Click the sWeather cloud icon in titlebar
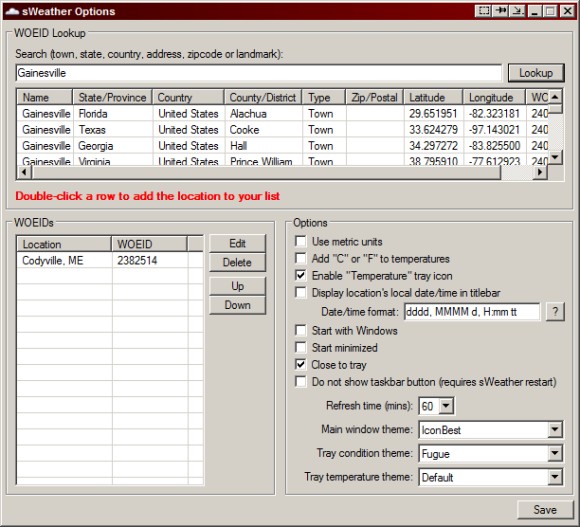This screenshot has width=580, height=527. coord(12,11)
